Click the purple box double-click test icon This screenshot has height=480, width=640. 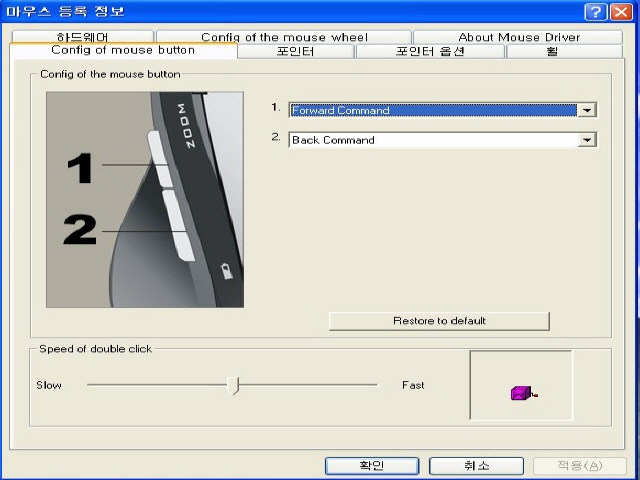524,393
